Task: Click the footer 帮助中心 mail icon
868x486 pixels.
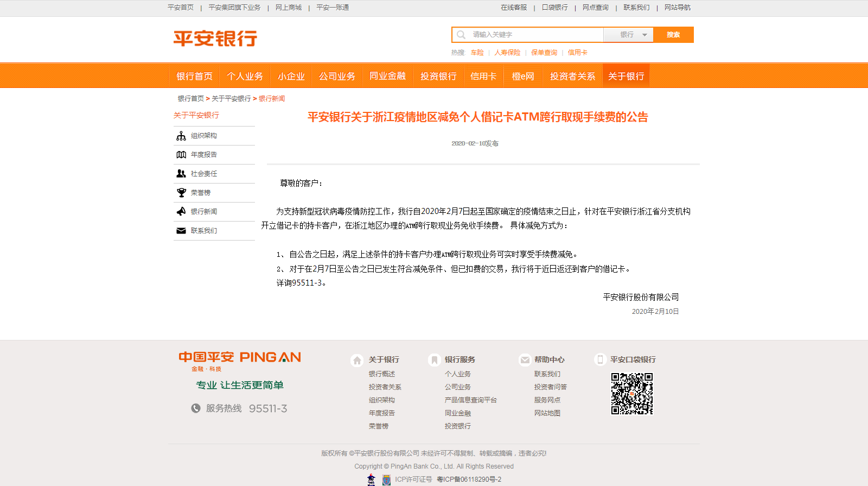Action: tap(525, 360)
